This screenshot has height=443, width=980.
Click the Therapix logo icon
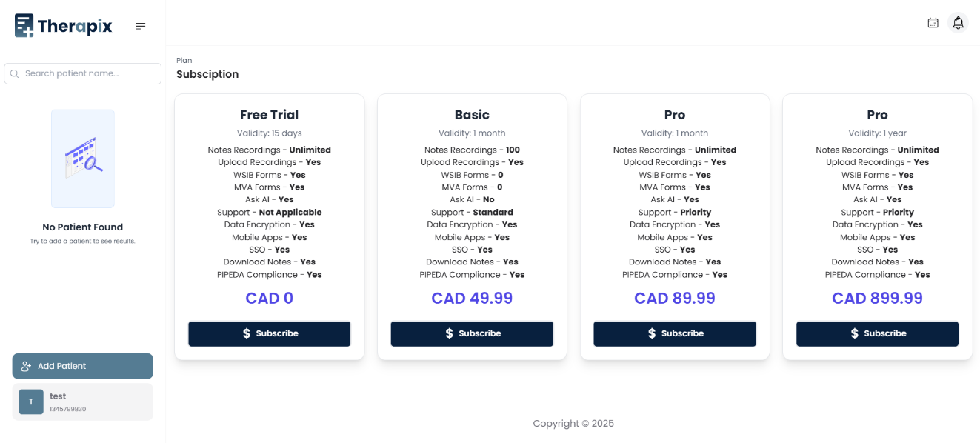(x=24, y=24)
